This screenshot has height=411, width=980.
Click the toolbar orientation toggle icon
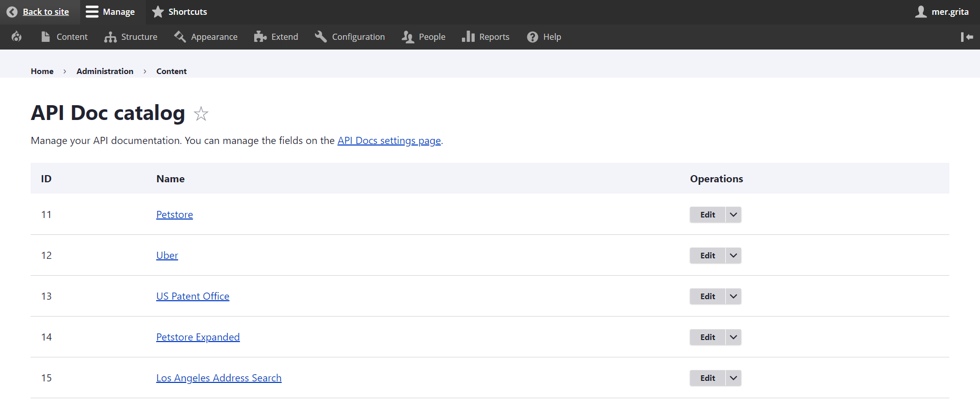[967, 37]
